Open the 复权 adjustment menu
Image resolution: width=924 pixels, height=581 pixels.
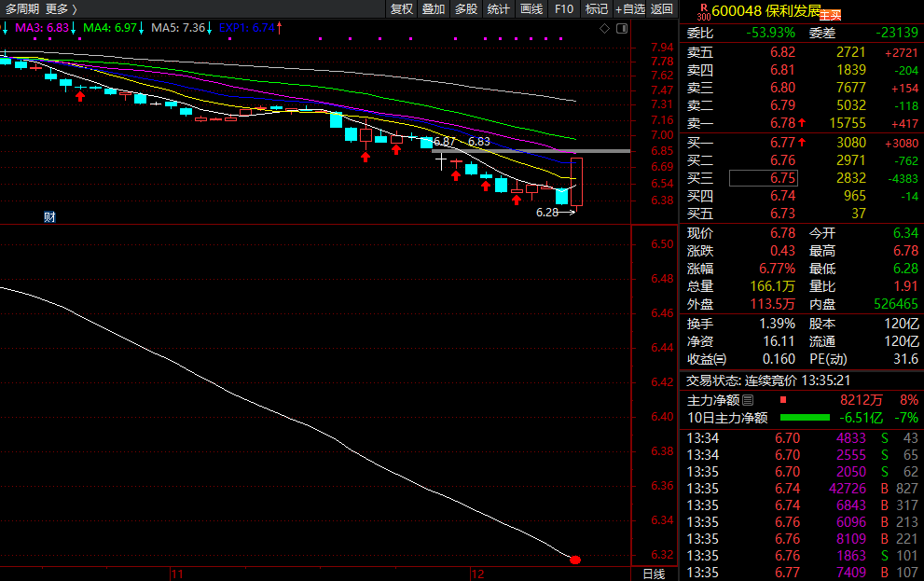(x=402, y=8)
